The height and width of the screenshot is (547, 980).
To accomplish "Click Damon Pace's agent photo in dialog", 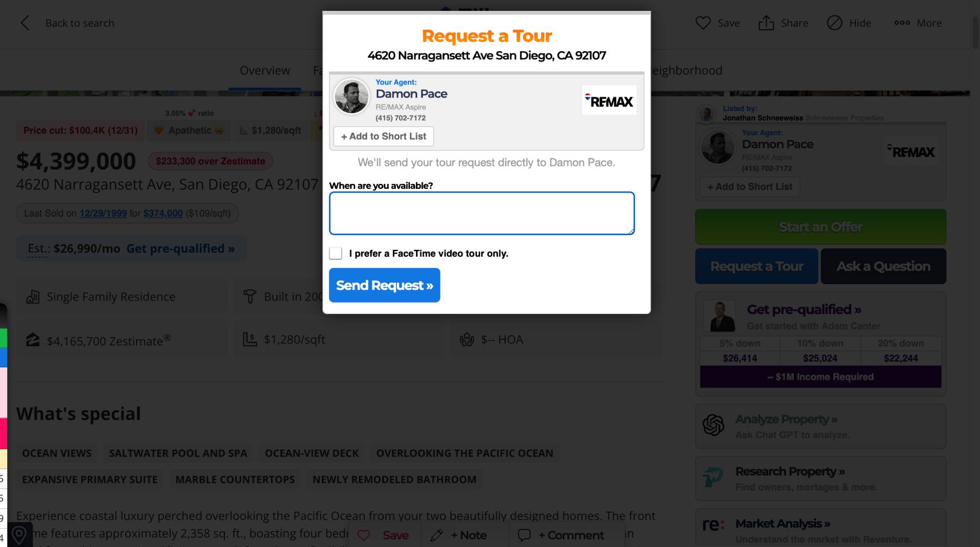I will (x=351, y=96).
